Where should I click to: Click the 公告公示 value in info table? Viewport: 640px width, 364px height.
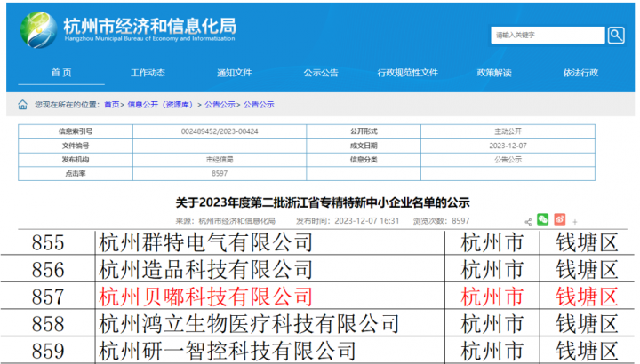[508, 160]
